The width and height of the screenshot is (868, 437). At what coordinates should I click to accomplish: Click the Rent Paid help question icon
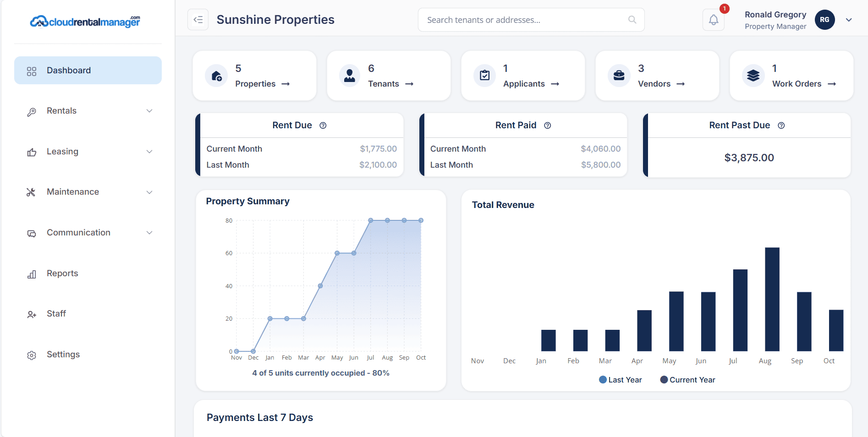pyautogui.click(x=547, y=126)
